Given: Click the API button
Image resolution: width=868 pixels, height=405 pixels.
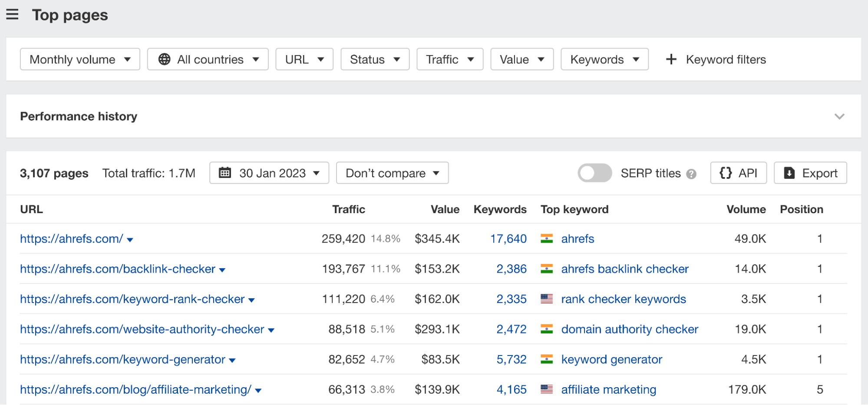Looking at the screenshot, I should (x=738, y=173).
